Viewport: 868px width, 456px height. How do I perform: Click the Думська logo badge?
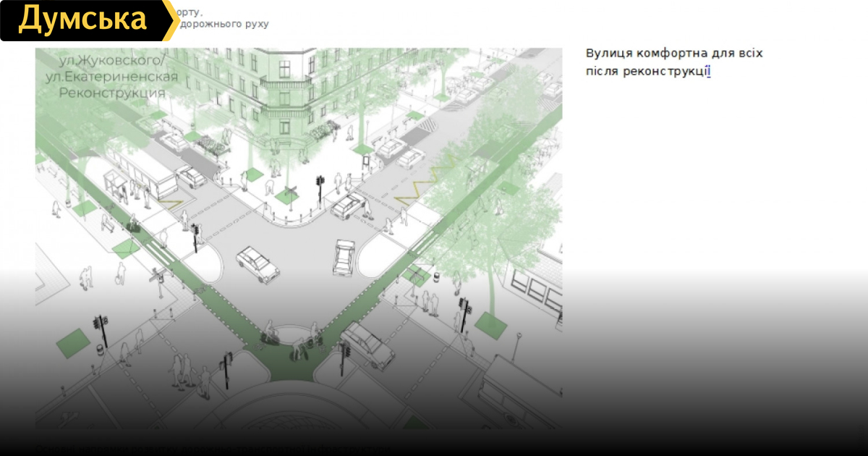83,20
